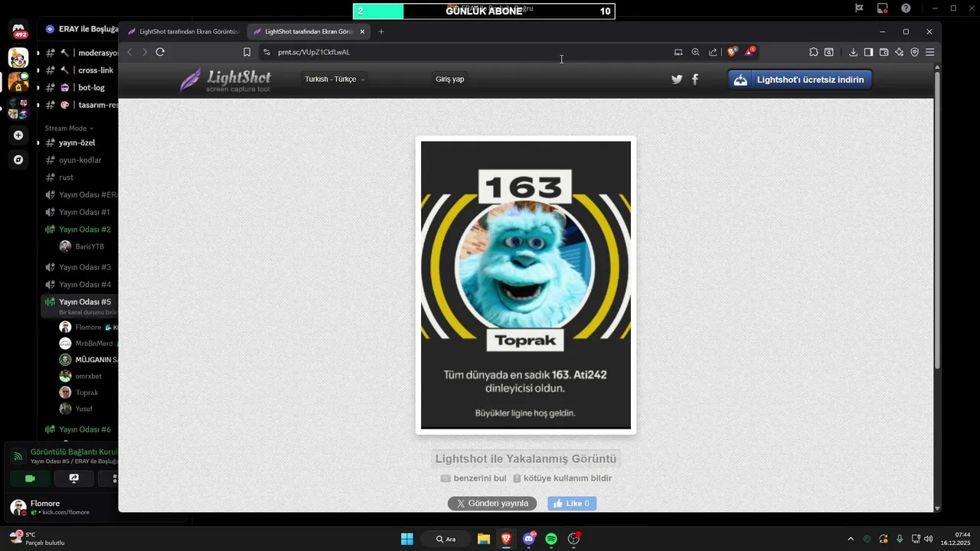Open Discord from the taskbar
The image size is (980, 551).
point(528,539)
